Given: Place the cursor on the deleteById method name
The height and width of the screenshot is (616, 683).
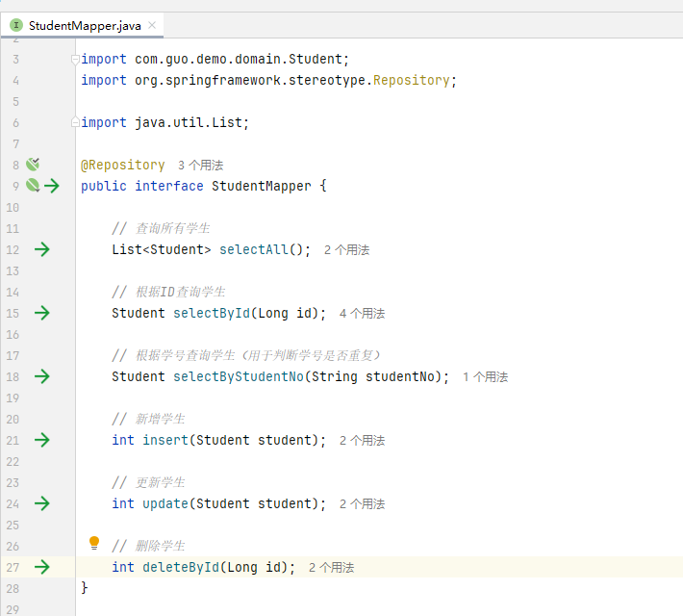Looking at the screenshot, I should point(180,567).
